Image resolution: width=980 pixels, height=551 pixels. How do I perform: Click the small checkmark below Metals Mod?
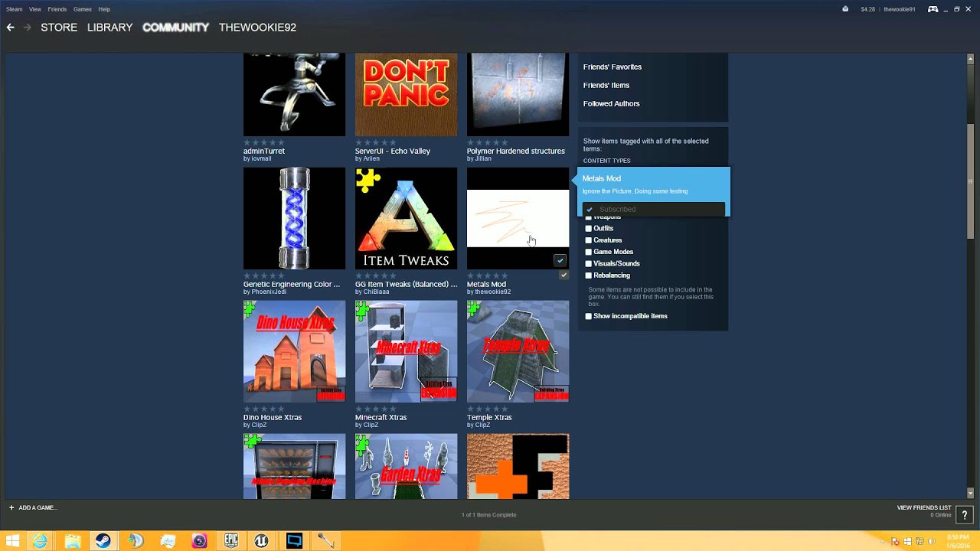click(563, 275)
